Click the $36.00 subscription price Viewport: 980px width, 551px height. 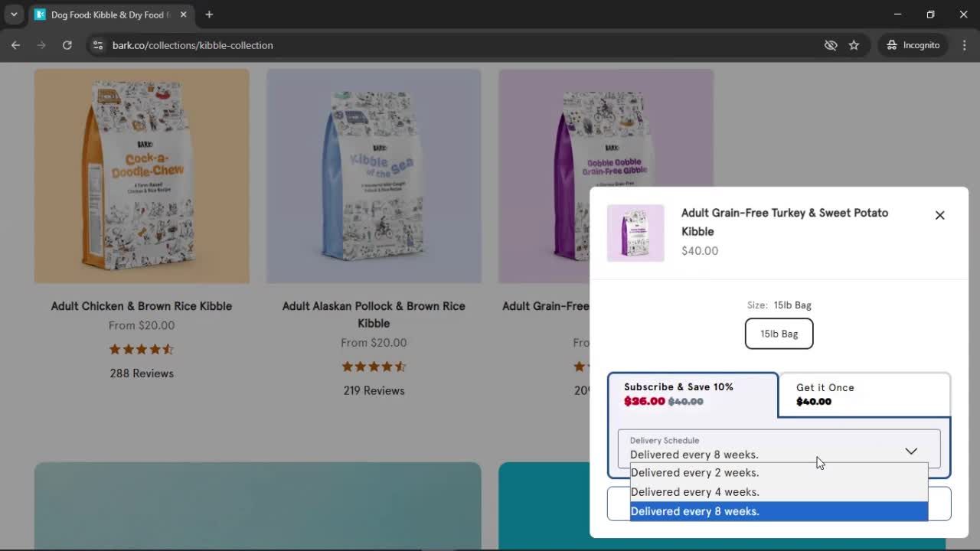(645, 401)
